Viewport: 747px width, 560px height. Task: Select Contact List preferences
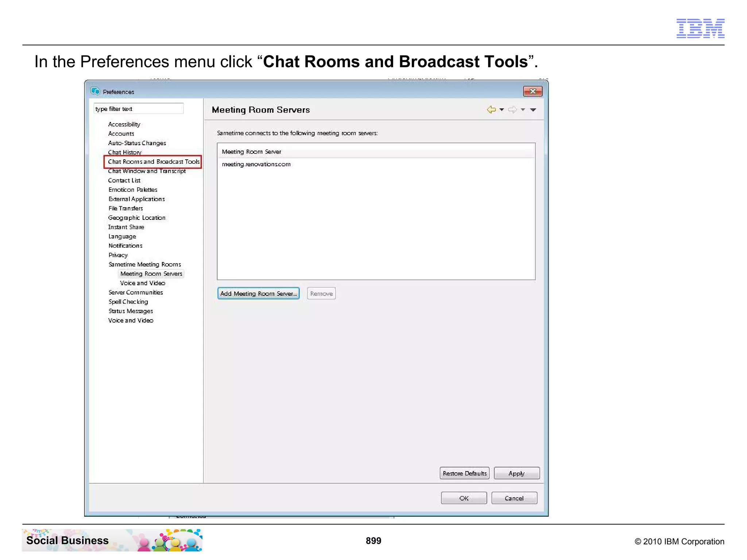point(124,180)
